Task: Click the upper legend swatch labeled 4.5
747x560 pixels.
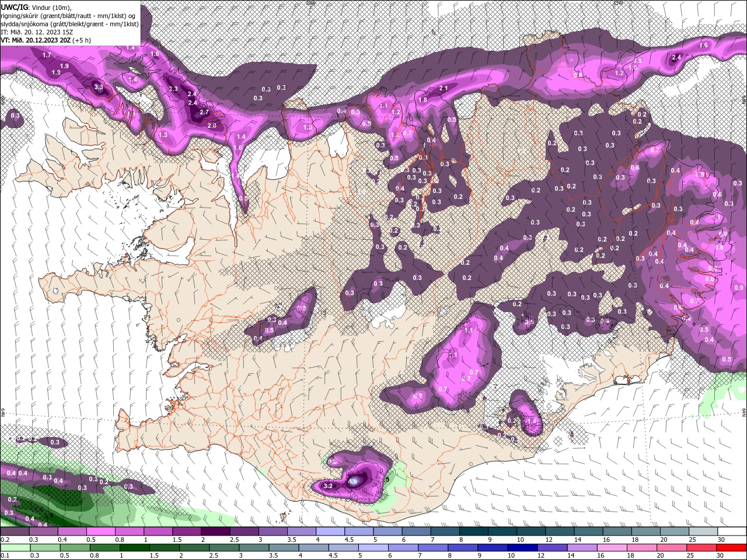Action: (359, 531)
